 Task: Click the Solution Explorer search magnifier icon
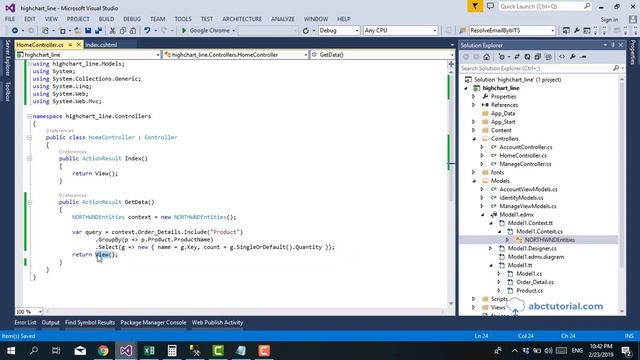click(616, 68)
